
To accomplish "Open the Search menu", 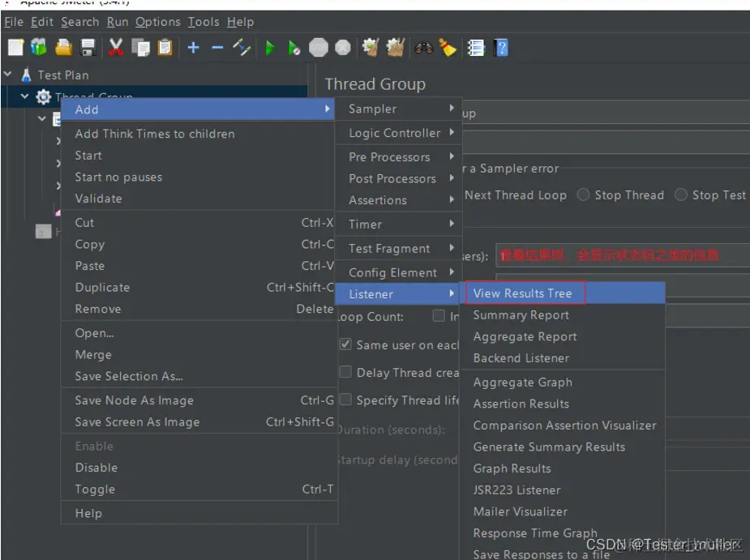I will pos(80,22).
